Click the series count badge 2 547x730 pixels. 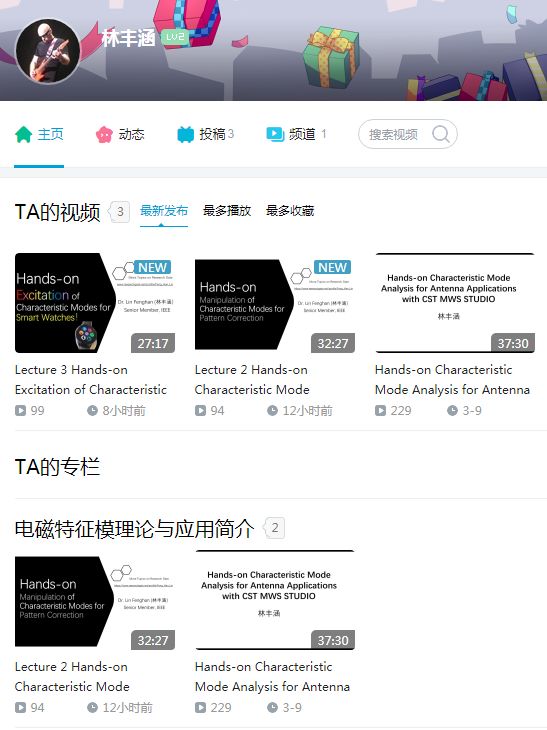[274, 528]
